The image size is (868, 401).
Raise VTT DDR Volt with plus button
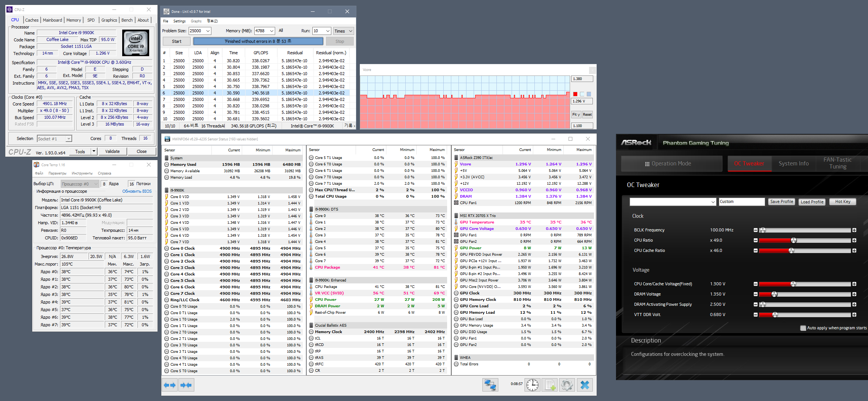point(854,315)
